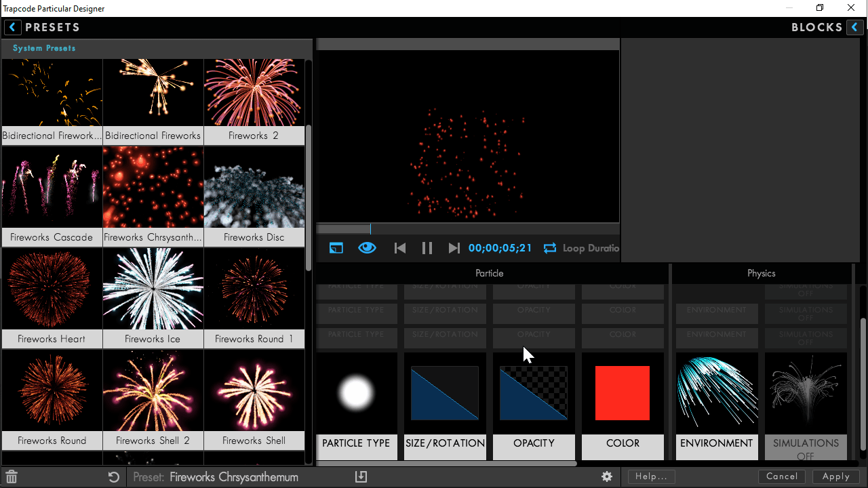Screen dimensions: 868x488
Task: Click the Apply button
Action: coord(836,476)
